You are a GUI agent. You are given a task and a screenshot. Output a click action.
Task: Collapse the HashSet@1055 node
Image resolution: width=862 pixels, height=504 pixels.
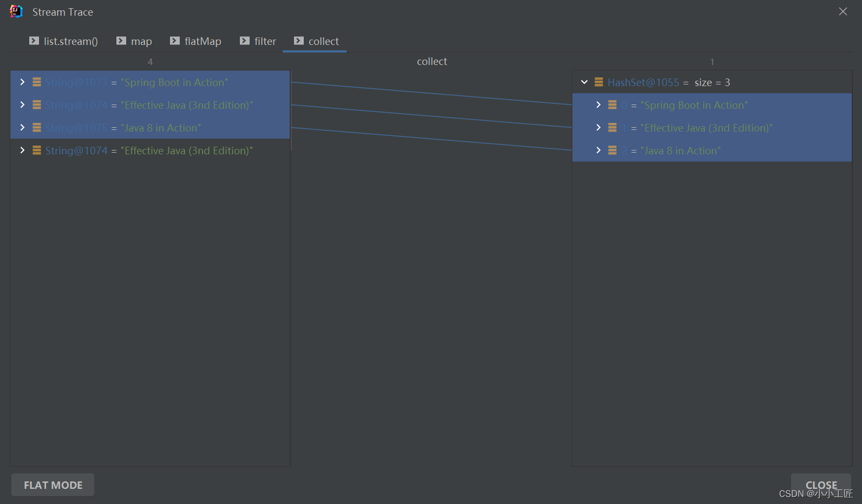pos(584,82)
